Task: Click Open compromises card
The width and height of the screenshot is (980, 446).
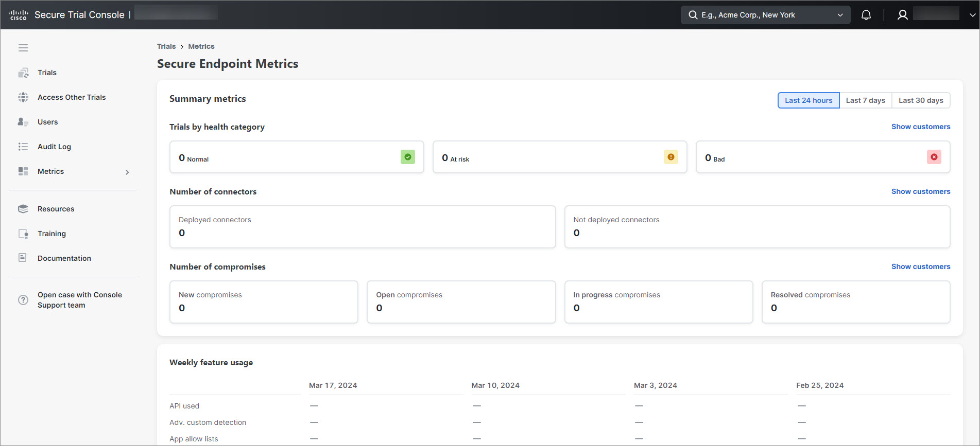Action: 461,302
